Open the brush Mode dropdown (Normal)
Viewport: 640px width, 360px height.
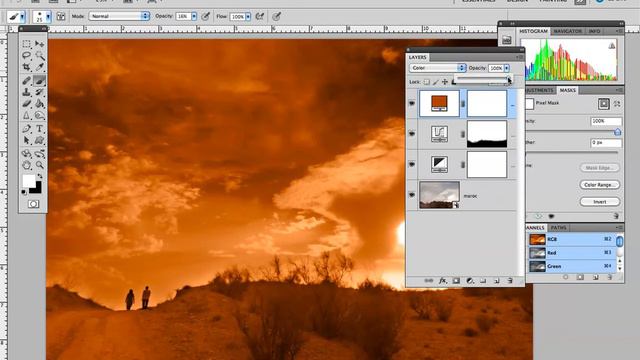pyautogui.click(x=119, y=16)
